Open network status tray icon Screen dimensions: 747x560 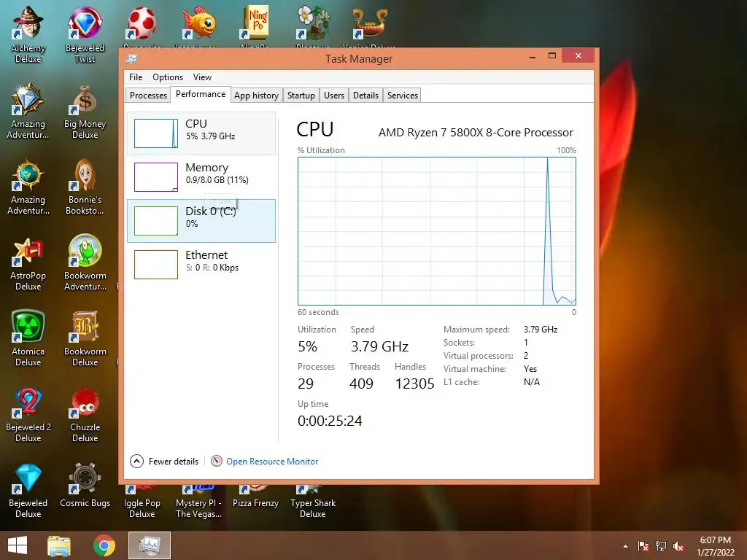coord(661,547)
